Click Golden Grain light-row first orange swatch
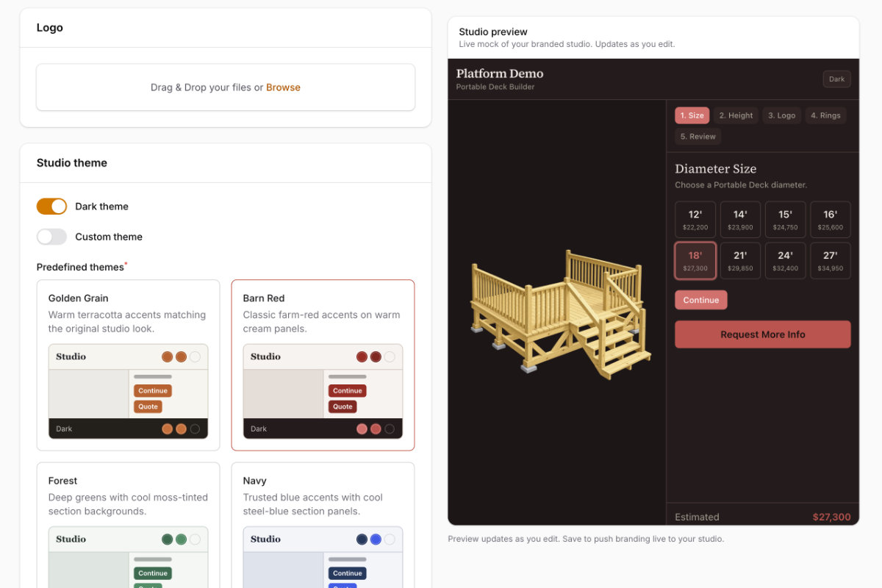 (167, 356)
